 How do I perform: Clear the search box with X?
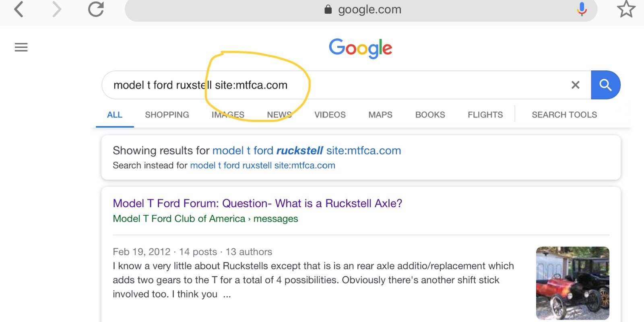point(575,85)
